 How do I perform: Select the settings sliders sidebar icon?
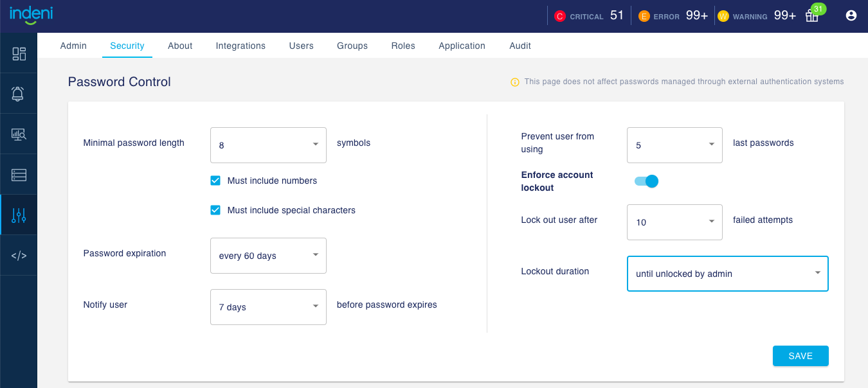tap(19, 215)
